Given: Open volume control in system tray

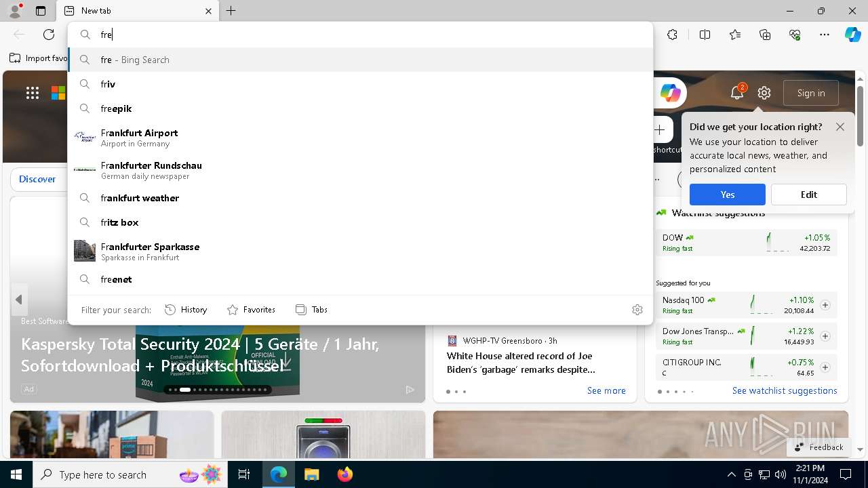Looking at the screenshot, I should (x=781, y=474).
